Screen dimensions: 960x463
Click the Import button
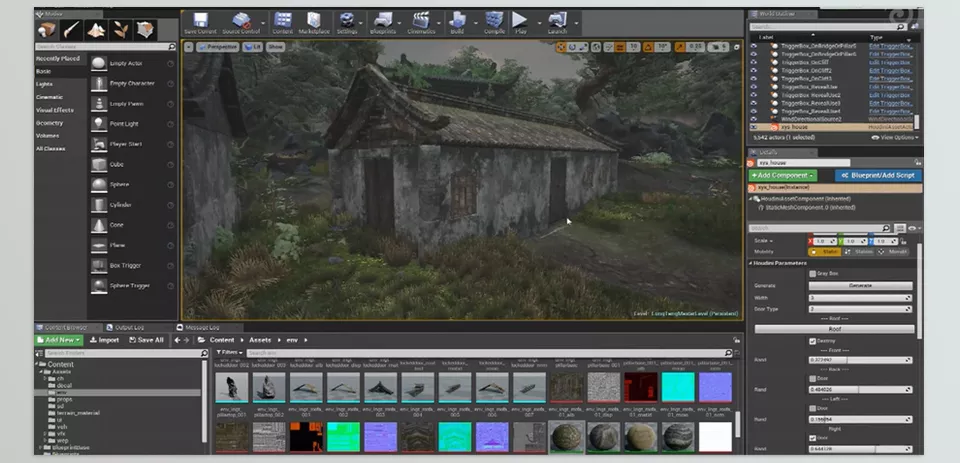(104, 340)
